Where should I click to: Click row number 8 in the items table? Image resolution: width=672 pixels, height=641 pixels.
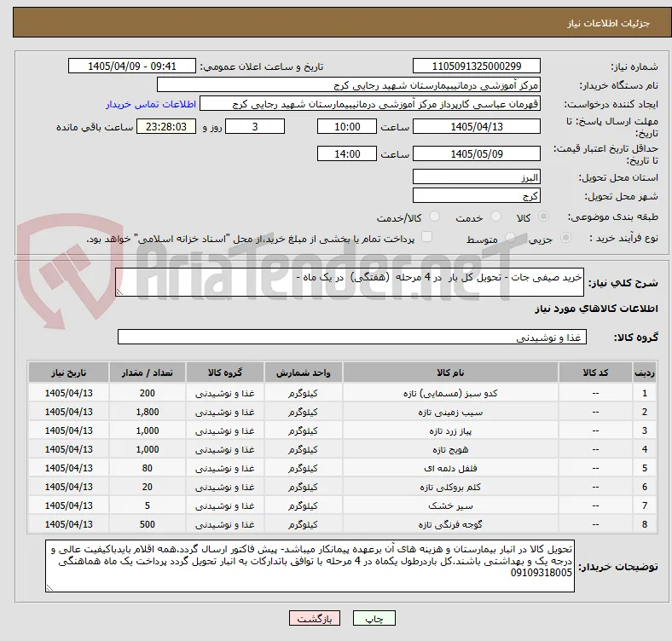645,524
